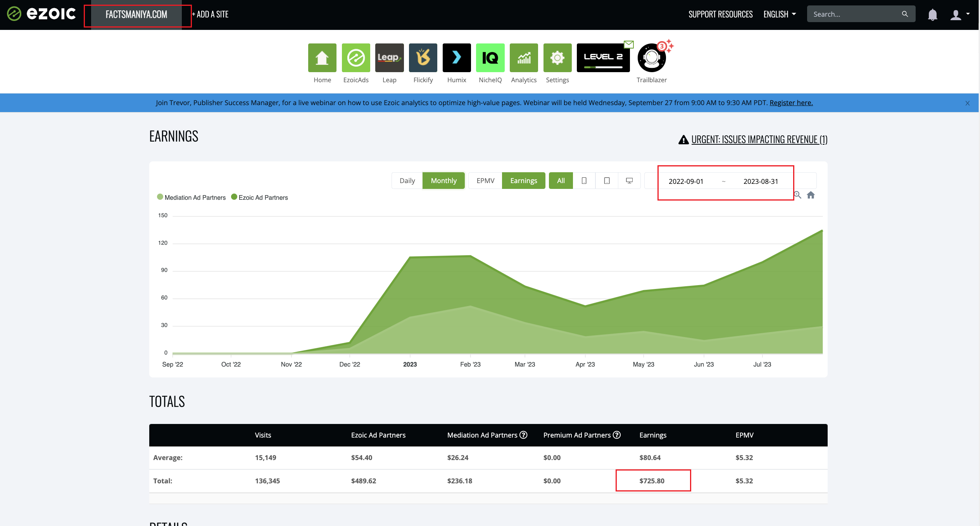Open the Trailblazer astronaut icon
Viewport: 980px width, 526px height.
click(652, 58)
